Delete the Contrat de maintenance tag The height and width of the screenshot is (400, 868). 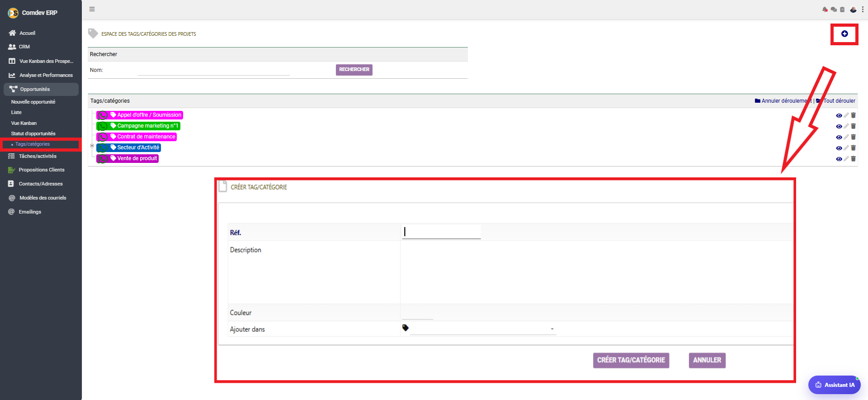[854, 137]
